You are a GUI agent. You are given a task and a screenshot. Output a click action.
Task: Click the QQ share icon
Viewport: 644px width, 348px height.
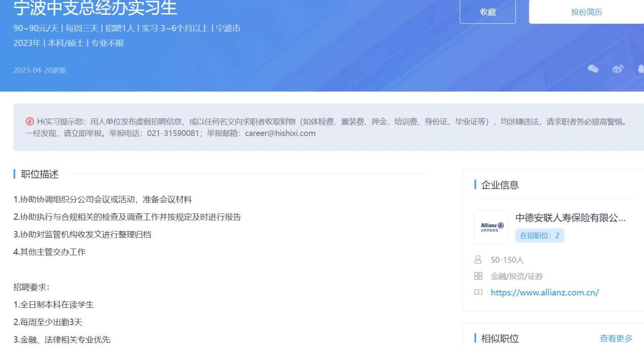coord(641,70)
